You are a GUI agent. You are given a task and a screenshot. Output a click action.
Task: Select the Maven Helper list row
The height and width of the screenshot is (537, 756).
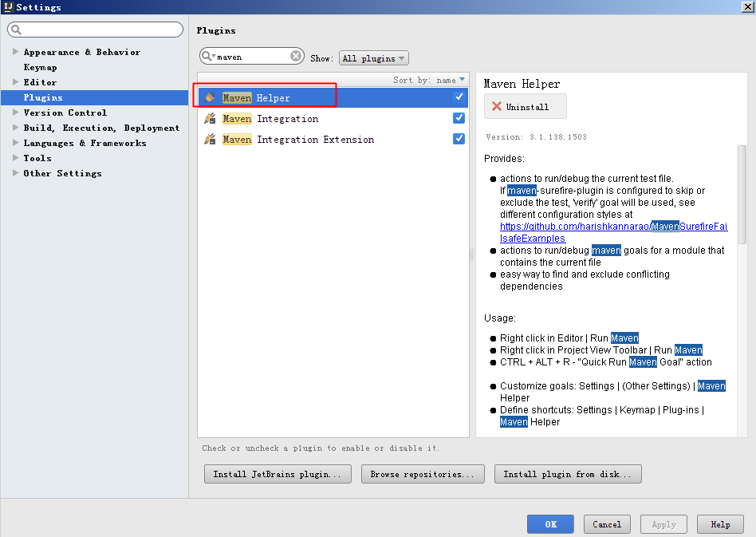(x=333, y=97)
